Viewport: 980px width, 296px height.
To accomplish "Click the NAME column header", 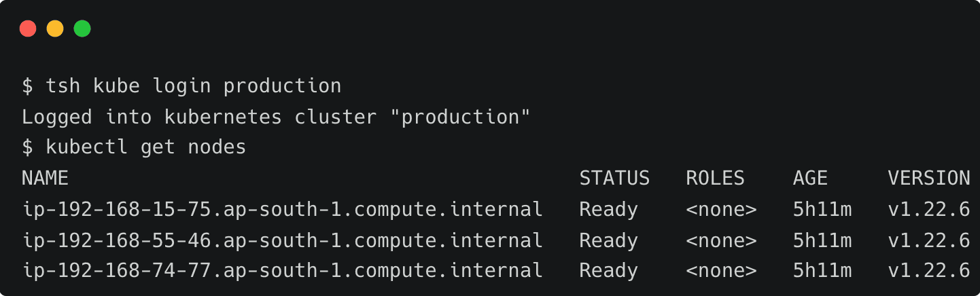I will pos(45,178).
